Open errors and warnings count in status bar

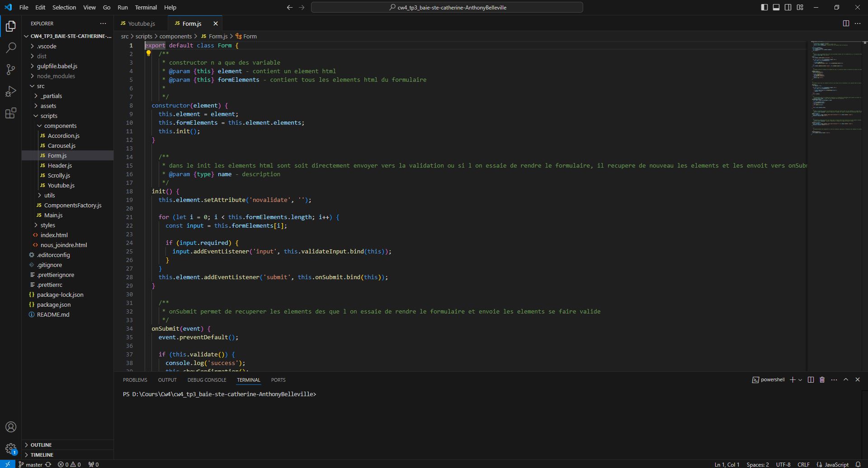click(x=69, y=464)
